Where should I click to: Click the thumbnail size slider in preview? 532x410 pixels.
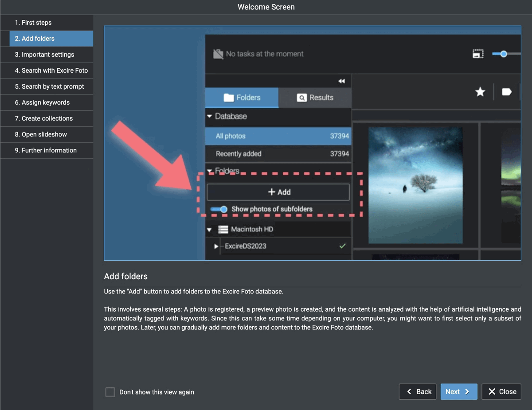tap(506, 54)
